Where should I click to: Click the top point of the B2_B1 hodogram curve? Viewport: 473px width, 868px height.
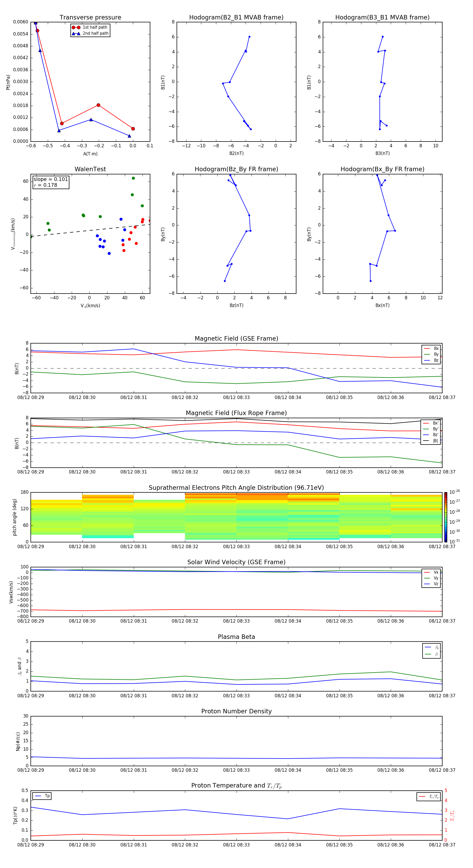pyautogui.click(x=249, y=37)
